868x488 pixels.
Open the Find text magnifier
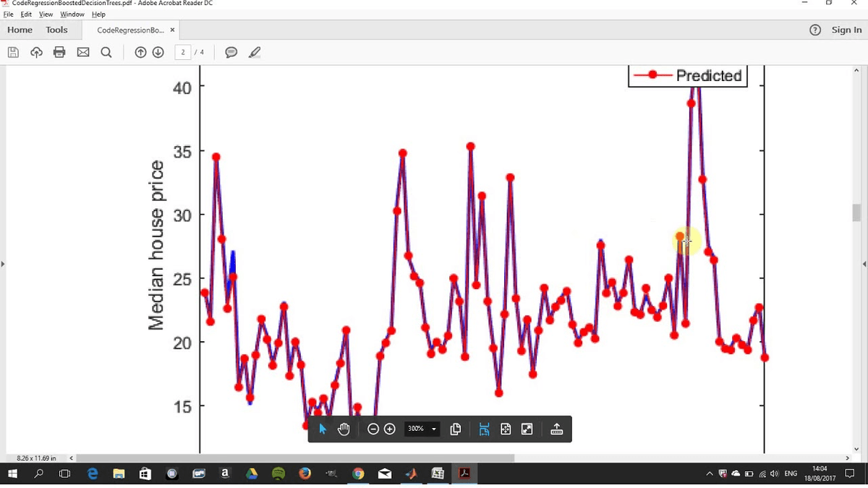pyautogui.click(x=106, y=52)
